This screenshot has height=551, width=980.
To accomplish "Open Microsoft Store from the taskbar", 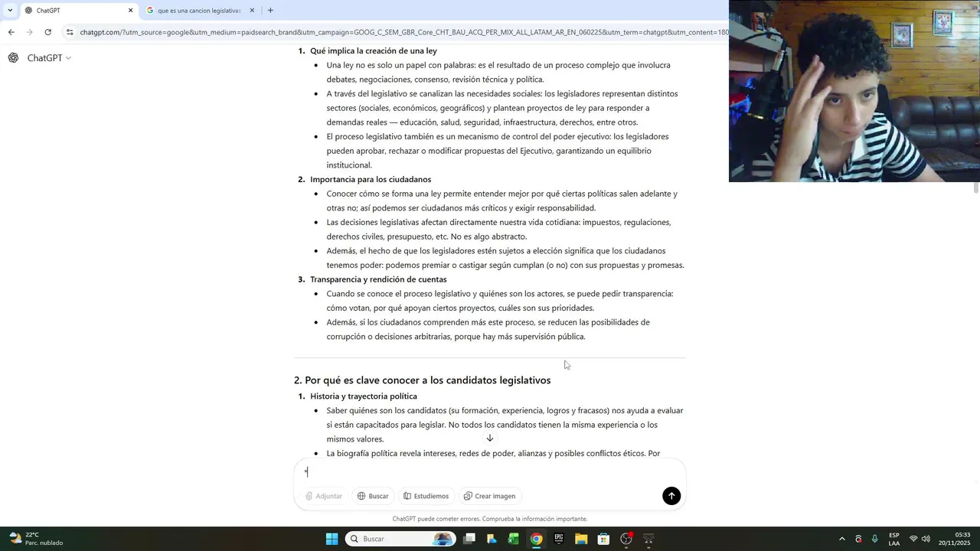I will pos(603,539).
